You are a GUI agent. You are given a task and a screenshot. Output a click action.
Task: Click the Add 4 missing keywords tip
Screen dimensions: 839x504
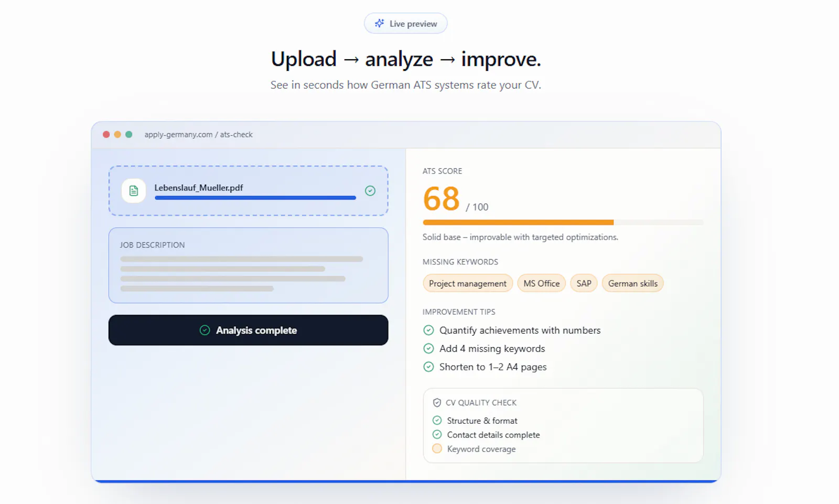click(492, 349)
